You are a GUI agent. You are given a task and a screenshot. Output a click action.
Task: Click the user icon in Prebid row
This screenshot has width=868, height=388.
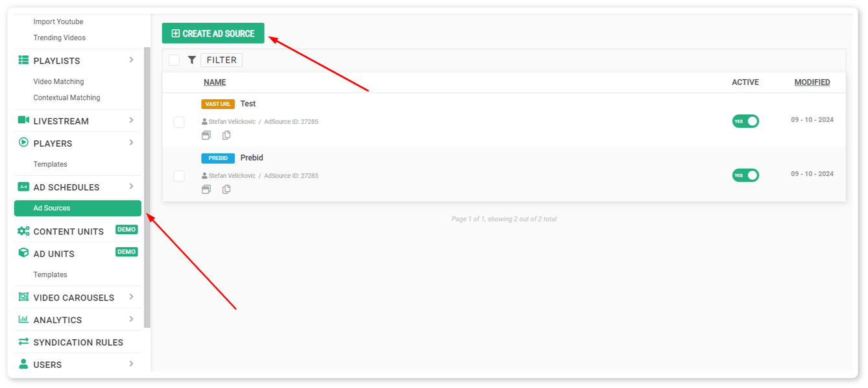204,176
